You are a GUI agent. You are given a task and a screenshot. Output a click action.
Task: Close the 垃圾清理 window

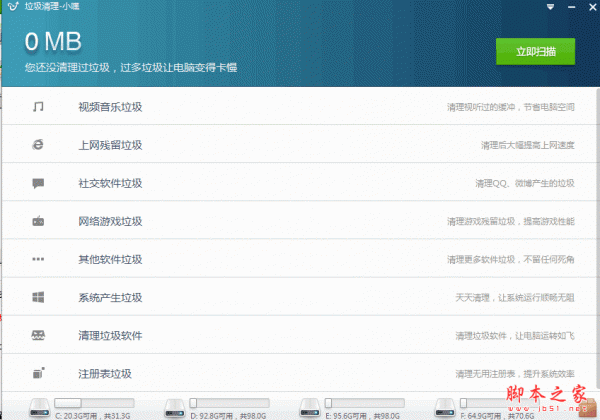pos(592,7)
